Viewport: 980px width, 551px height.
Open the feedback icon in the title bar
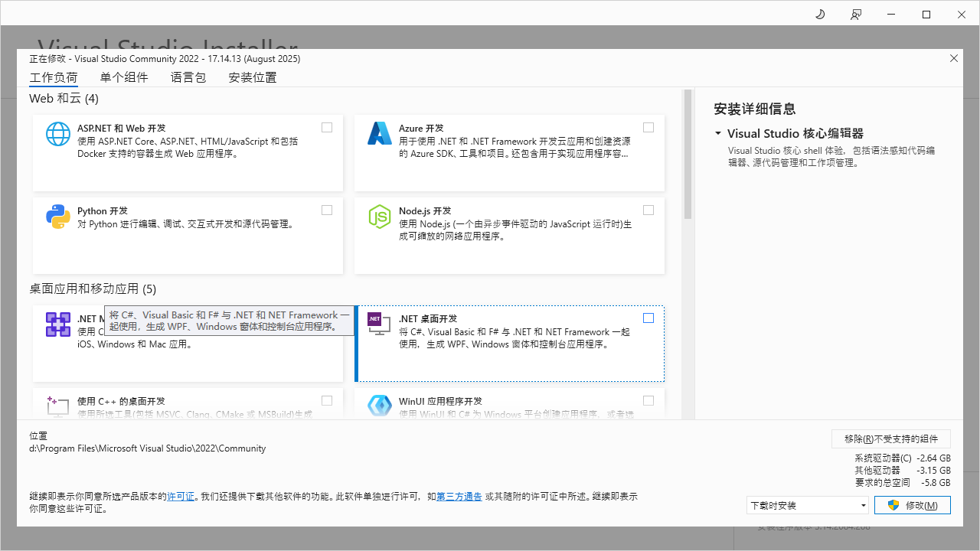click(856, 15)
